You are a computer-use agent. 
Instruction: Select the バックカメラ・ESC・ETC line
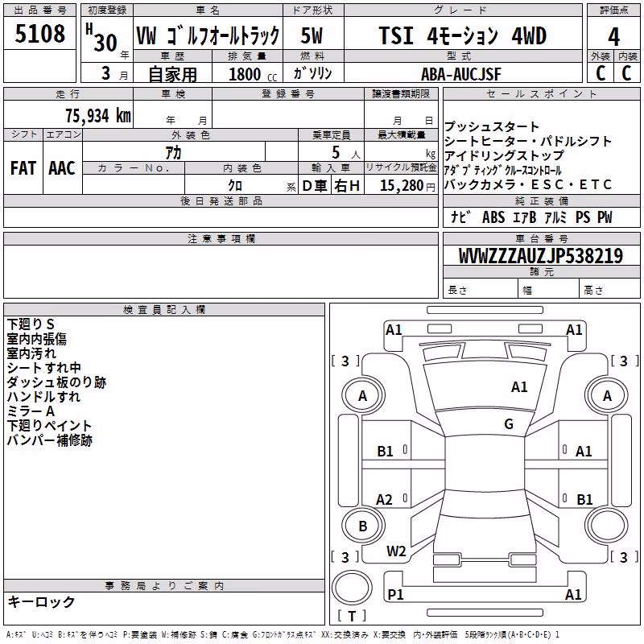point(528,185)
